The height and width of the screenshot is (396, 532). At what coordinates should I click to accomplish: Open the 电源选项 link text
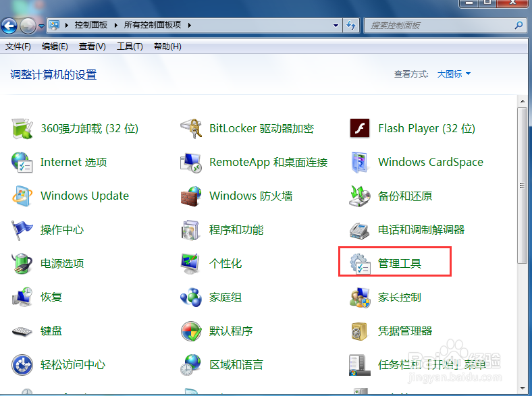62,263
